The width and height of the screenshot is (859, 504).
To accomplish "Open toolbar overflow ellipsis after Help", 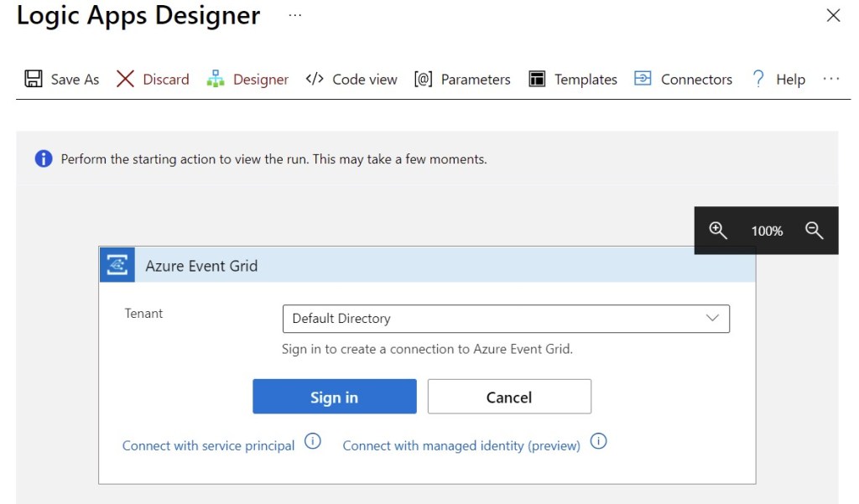I will 831,79.
